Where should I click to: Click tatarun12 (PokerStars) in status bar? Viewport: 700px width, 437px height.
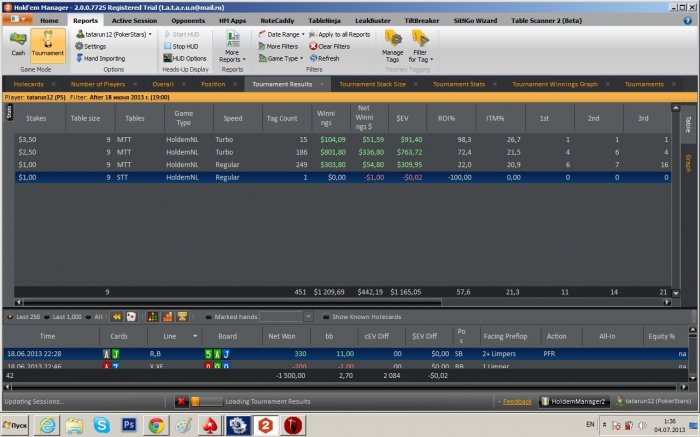(654, 401)
